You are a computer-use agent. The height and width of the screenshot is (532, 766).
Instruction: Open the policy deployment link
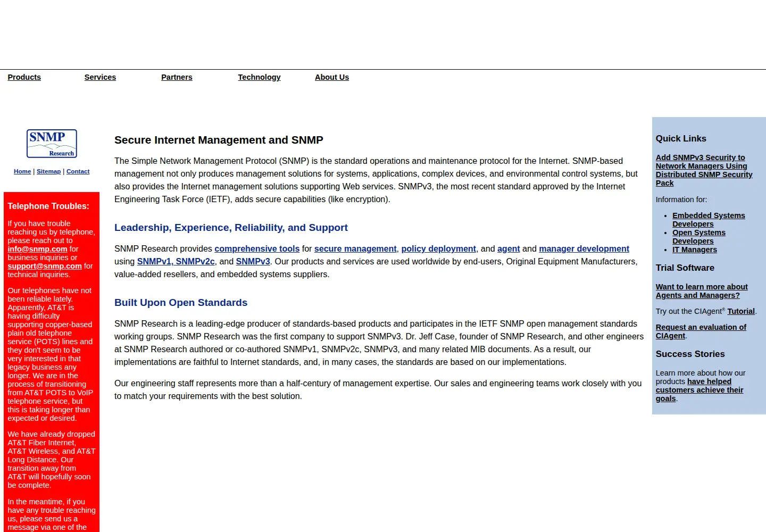439,248
